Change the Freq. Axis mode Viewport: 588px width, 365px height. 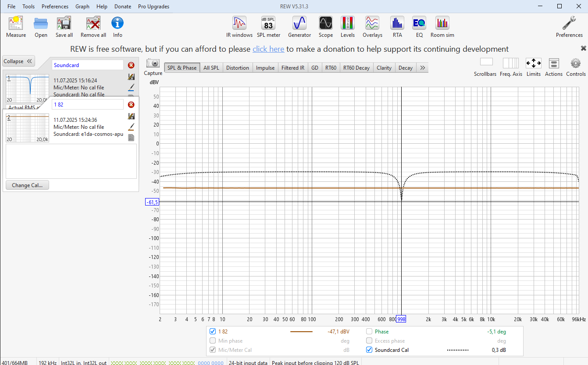[511, 67]
